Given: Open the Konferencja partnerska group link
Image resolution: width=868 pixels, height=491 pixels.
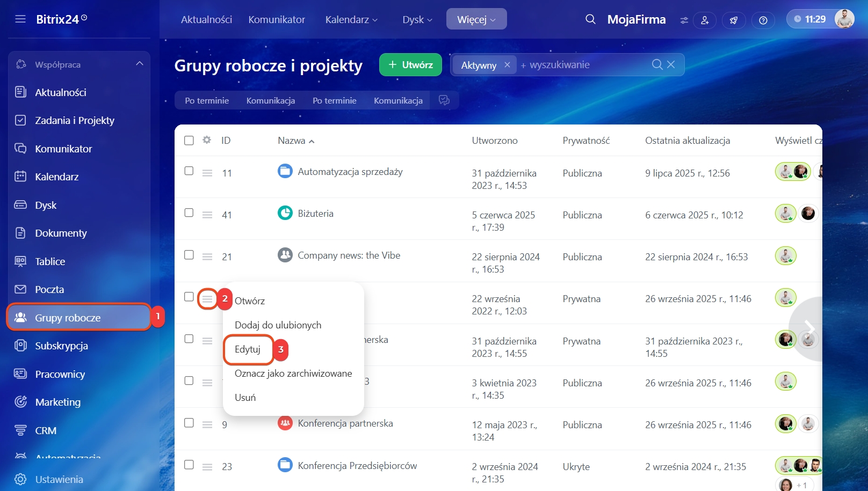Looking at the screenshot, I should (x=345, y=423).
